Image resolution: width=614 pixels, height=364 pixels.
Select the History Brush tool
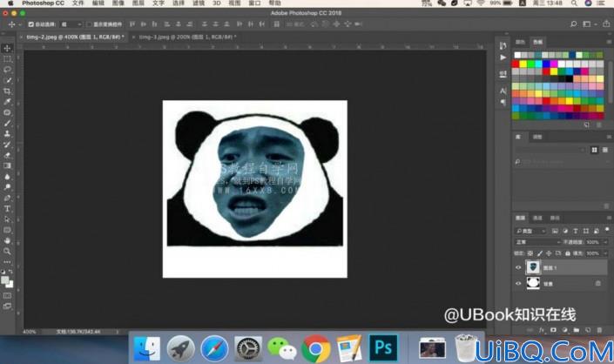pos(7,145)
